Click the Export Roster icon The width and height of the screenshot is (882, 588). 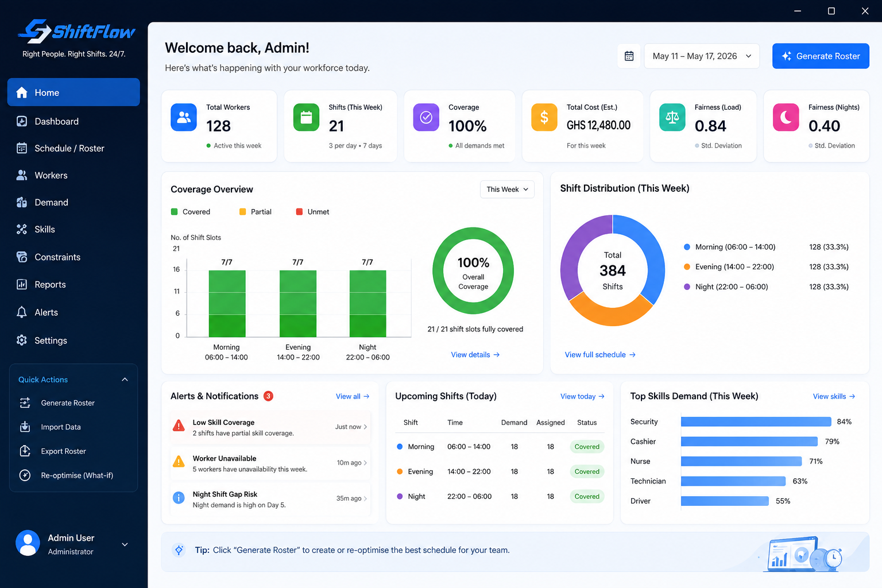click(x=25, y=451)
